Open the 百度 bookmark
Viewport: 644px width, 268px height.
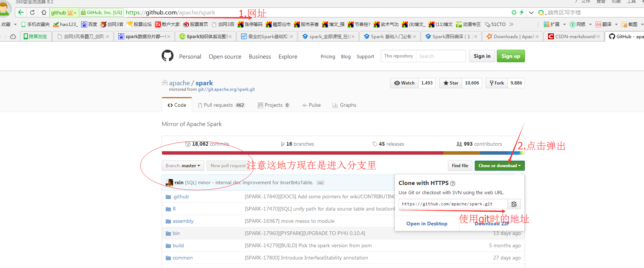(89, 24)
